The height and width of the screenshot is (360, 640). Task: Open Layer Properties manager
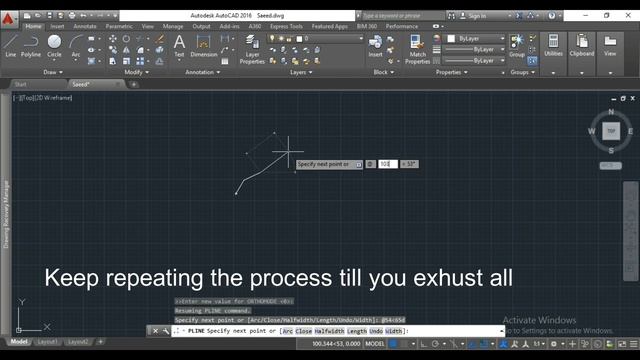tap(252, 50)
